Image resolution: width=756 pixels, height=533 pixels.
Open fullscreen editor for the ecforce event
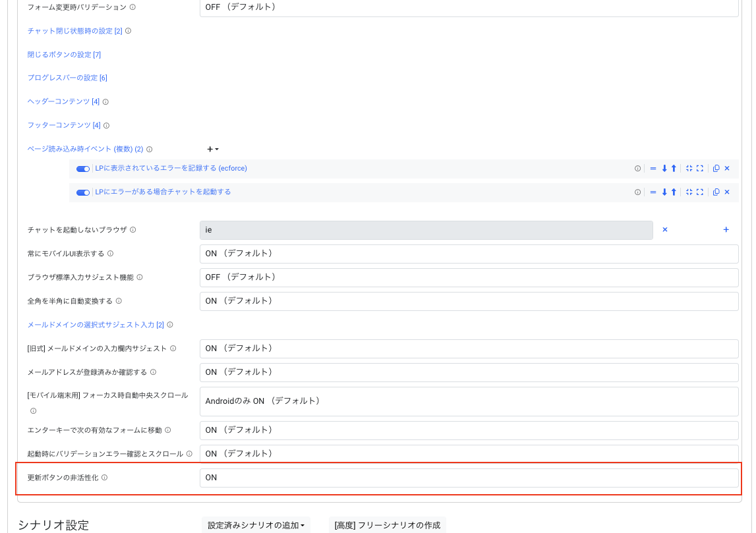click(x=700, y=168)
